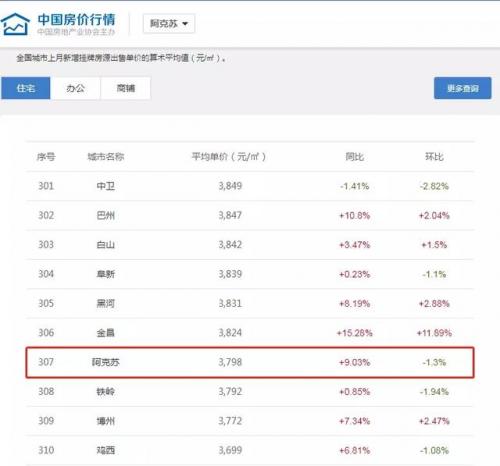The image size is (500, 466).
Task: Select city name 白山
Action: pyautogui.click(x=106, y=245)
